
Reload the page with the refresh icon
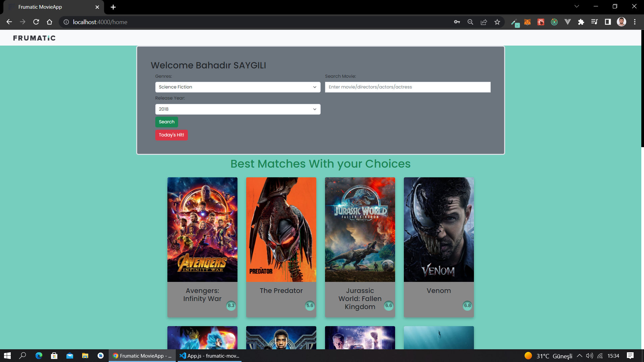click(x=36, y=22)
